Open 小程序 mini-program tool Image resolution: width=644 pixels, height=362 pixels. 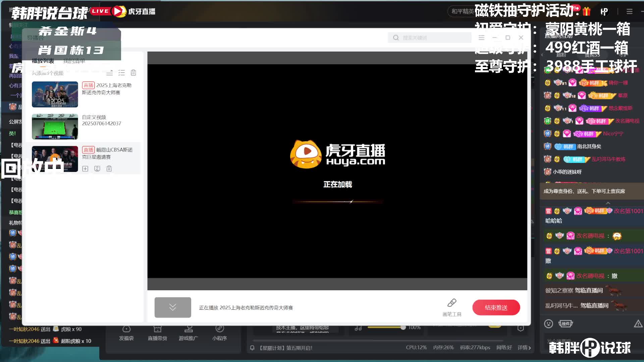coord(219,333)
